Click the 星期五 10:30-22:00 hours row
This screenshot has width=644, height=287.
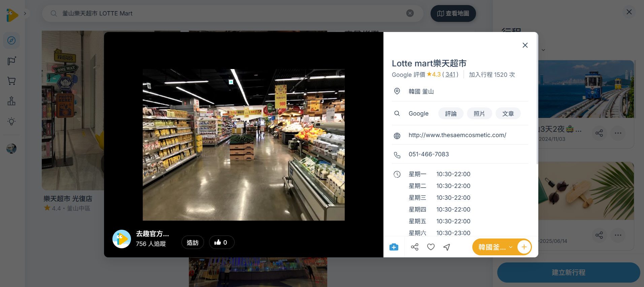[440, 221]
